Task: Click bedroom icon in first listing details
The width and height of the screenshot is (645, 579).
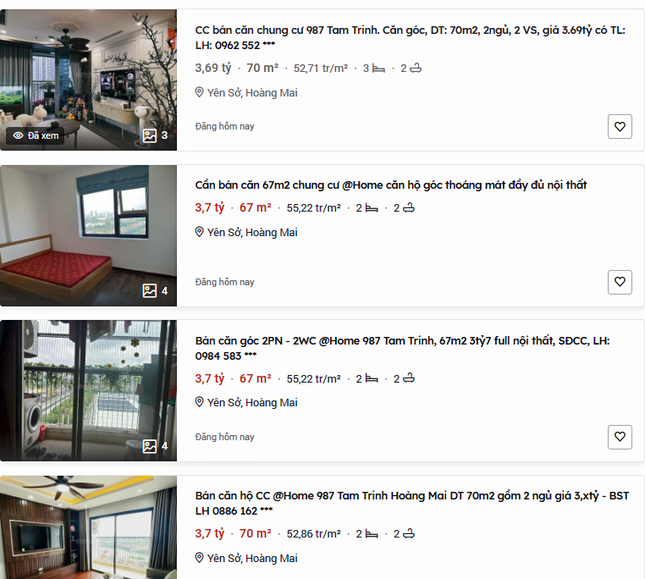Action: point(378,68)
